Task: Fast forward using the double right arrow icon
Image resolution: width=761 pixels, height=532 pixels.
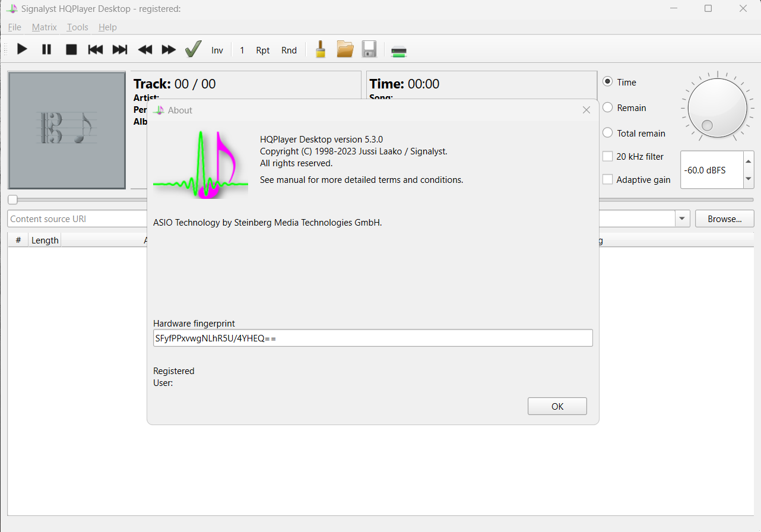Action: point(169,49)
